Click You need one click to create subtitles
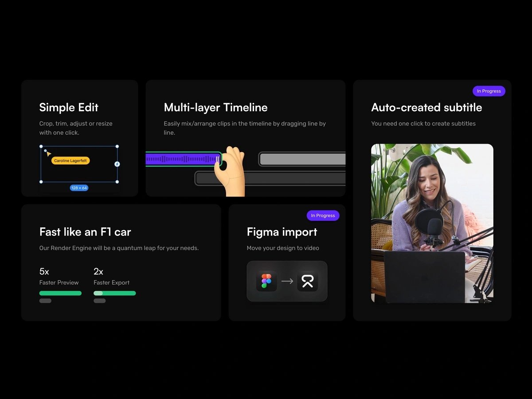This screenshot has width=532, height=399. (x=423, y=124)
